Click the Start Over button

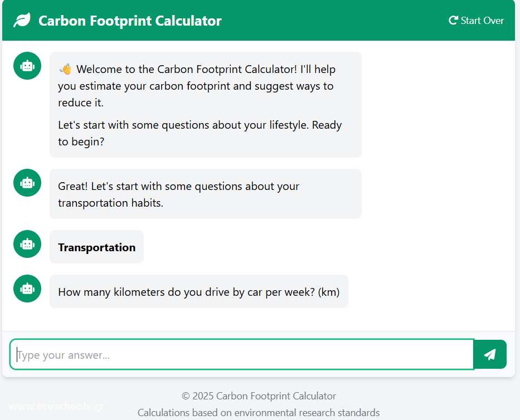[476, 21]
